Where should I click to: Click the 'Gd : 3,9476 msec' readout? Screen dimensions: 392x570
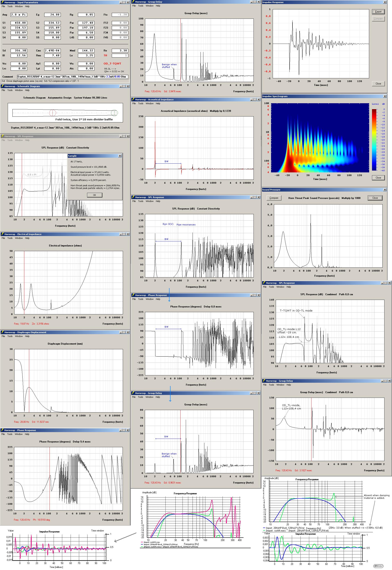click(173, 91)
